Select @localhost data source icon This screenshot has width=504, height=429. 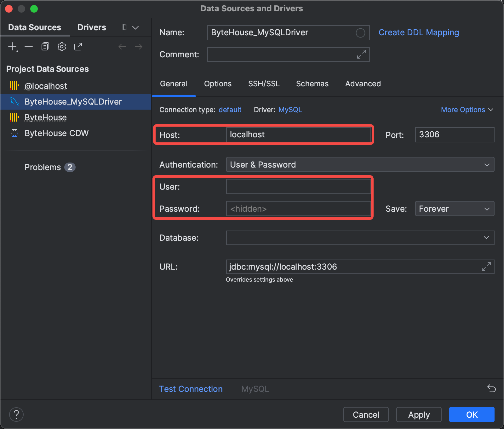(x=14, y=86)
